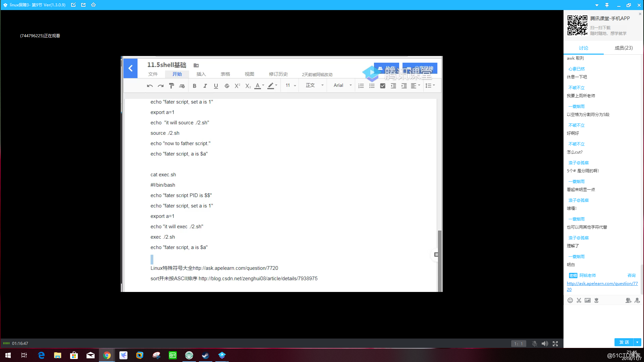Open dropdown arrow beside 发送 button
The height and width of the screenshot is (362, 644).
(637, 342)
